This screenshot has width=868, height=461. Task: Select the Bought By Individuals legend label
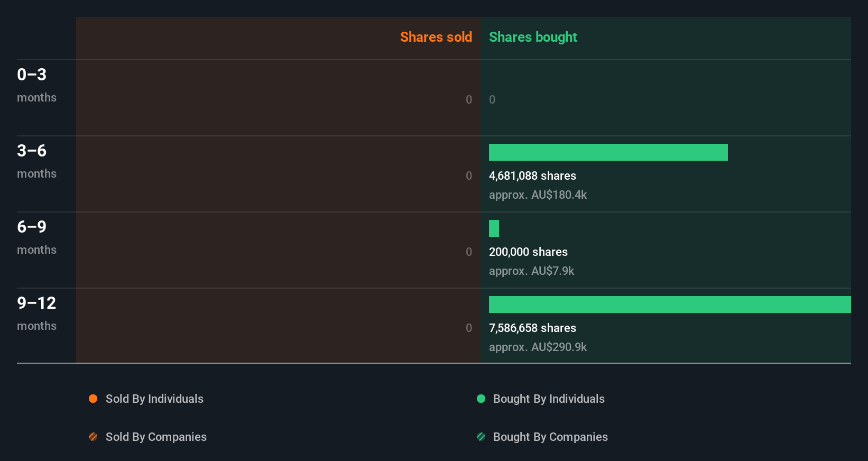click(549, 399)
